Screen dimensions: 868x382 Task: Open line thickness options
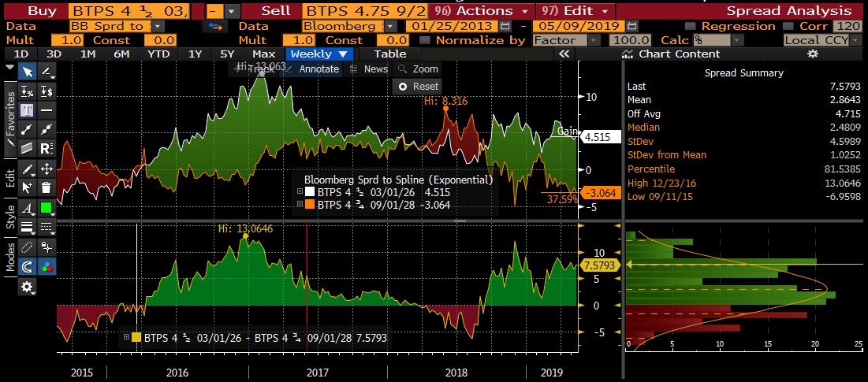tap(27, 227)
